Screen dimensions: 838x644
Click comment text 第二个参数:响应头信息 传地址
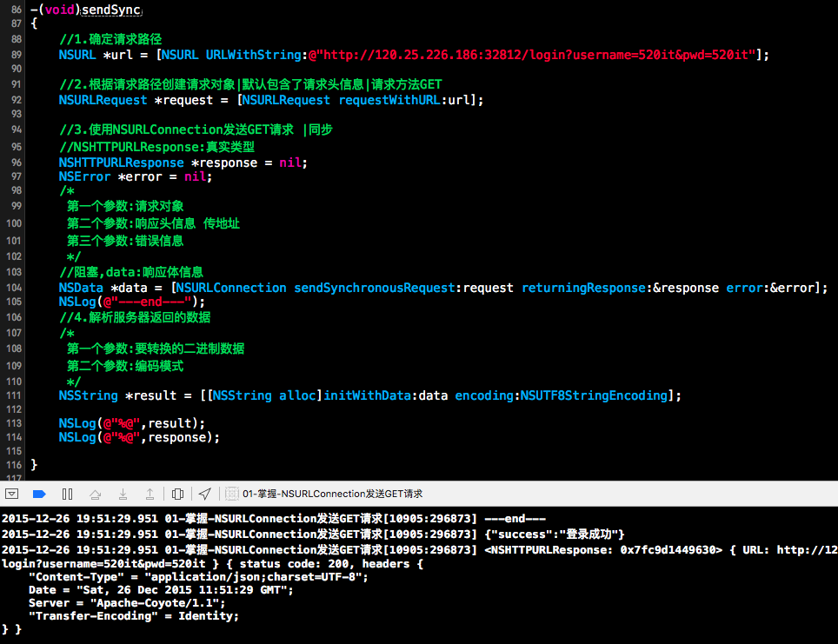point(153,223)
